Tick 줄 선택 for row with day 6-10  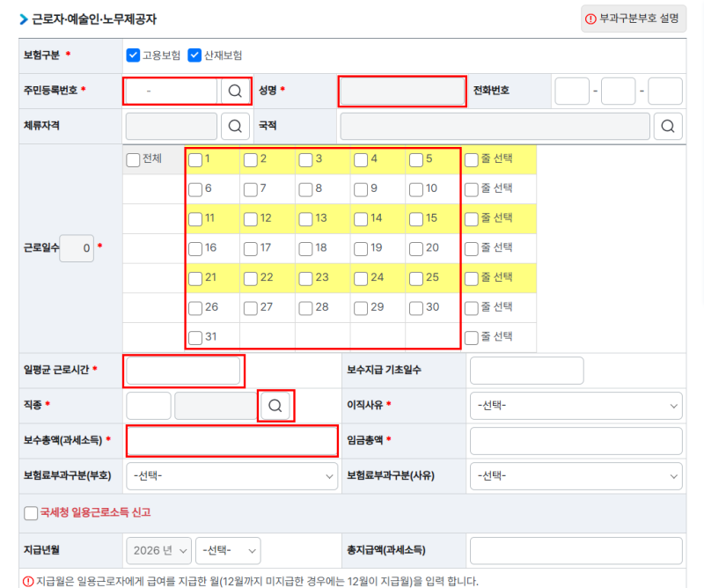472,189
